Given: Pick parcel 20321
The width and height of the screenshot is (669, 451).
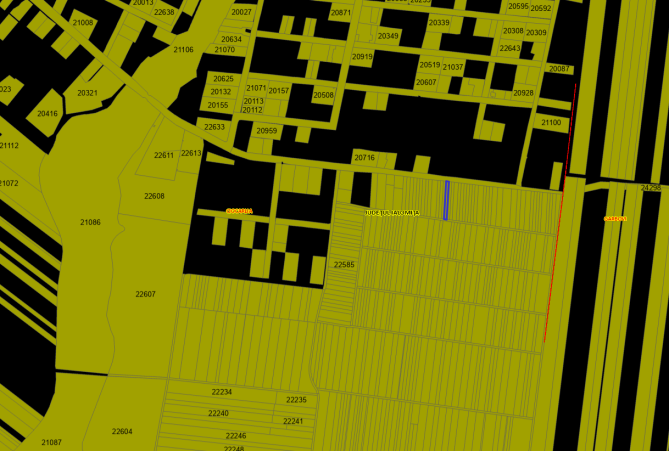Looking at the screenshot, I should point(87,93).
